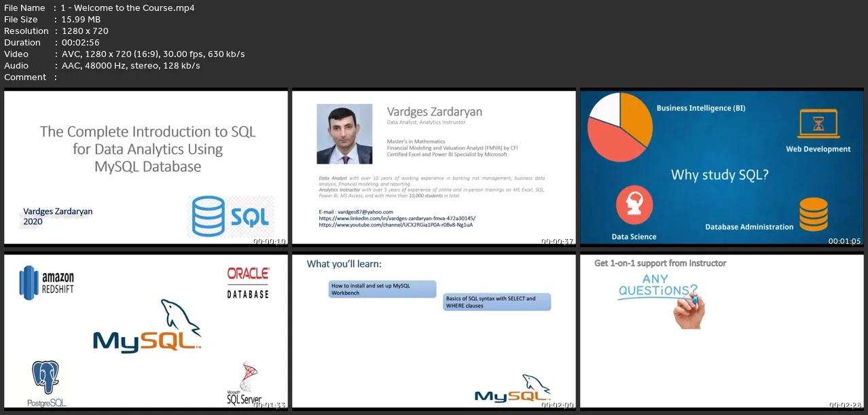The height and width of the screenshot is (415, 868).
Task: Click 'How to install and set up MySQL Workbench' box
Action: point(382,289)
